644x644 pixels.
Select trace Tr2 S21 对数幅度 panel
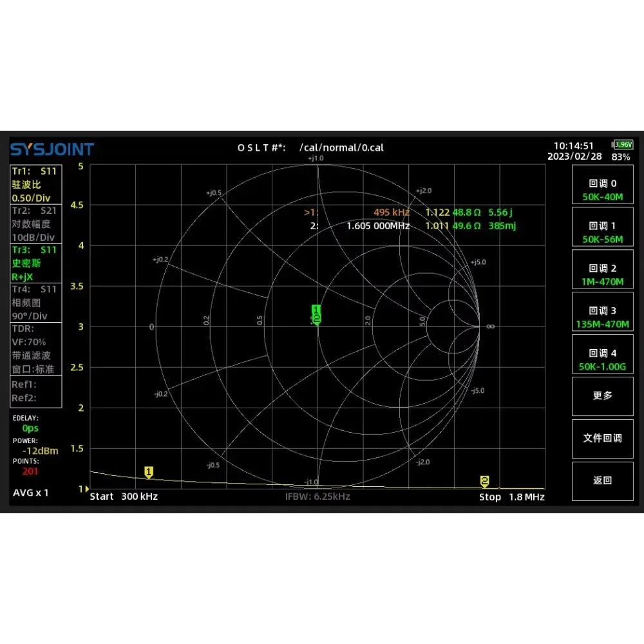(35, 224)
